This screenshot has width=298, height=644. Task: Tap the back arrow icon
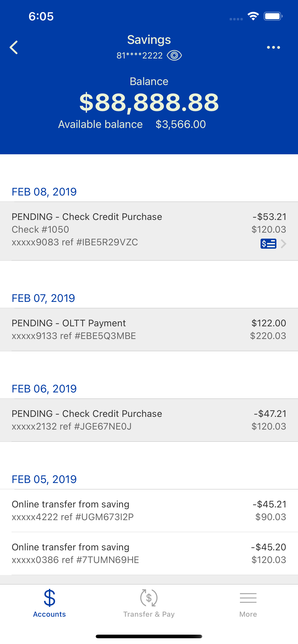14,47
